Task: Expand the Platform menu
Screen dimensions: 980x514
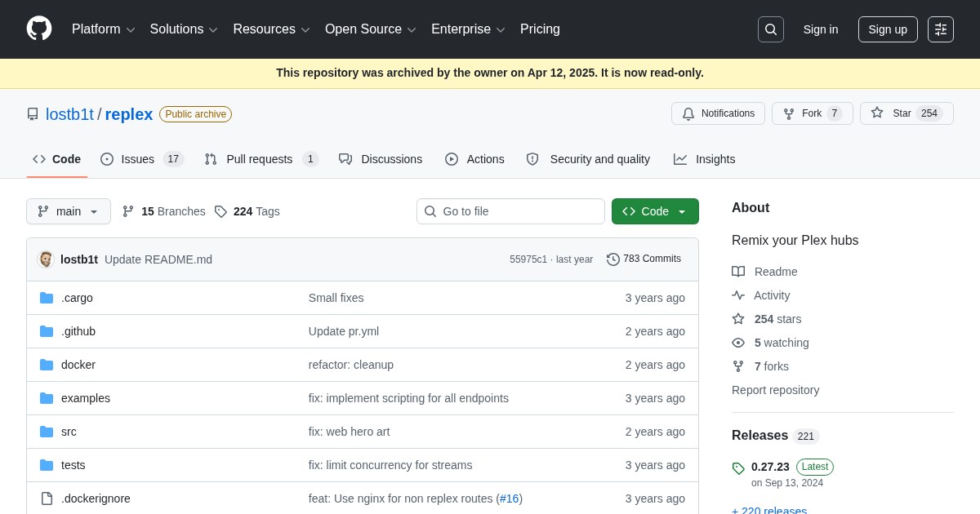Action: 103,29
